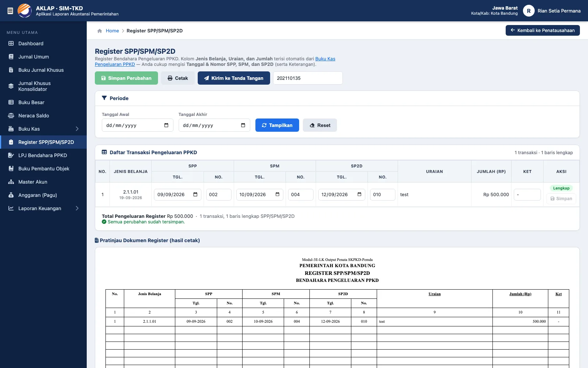Image resolution: width=588 pixels, height=368 pixels.
Task: Open SP2D date 12/09/2026 calendar icon
Action: pyautogui.click(x=359, y=194)
